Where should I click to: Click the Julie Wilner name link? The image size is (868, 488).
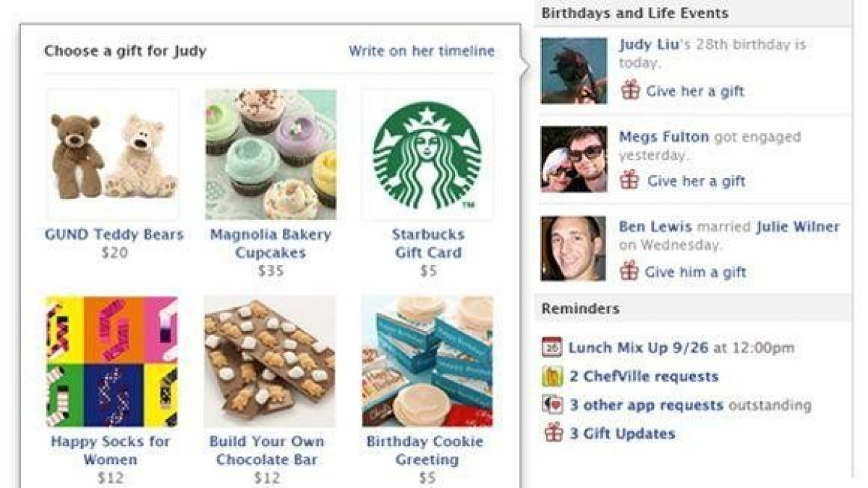tap(798, 227)
